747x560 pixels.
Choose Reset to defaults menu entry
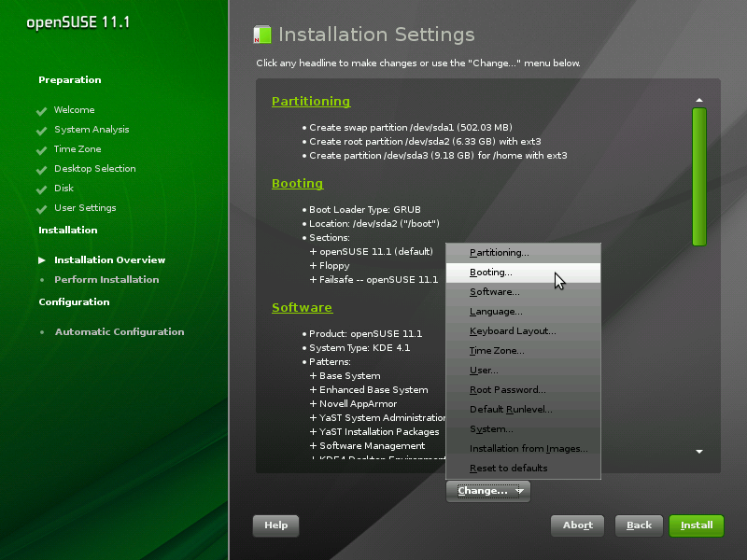(x=523, y=469)
